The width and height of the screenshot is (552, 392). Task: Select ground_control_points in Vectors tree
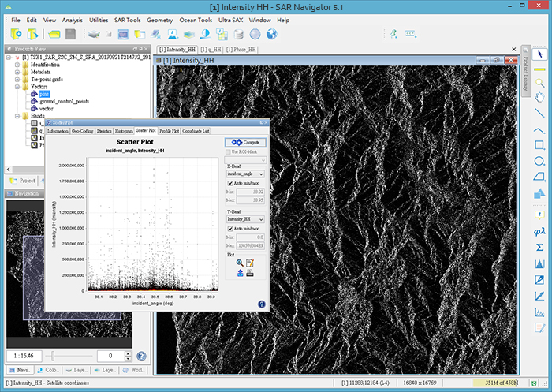click(x=64, y=101)
